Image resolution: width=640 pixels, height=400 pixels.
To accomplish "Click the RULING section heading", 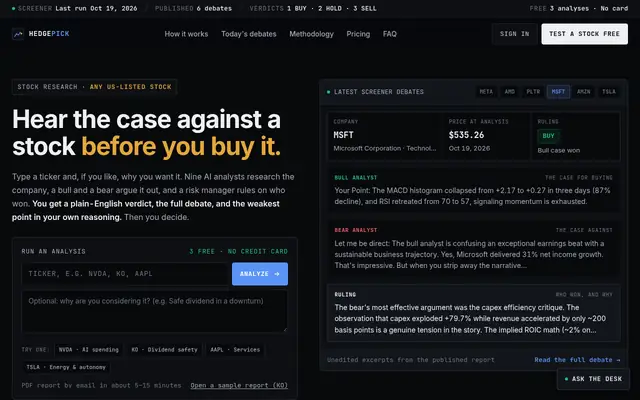I will (x=345, y=295).
